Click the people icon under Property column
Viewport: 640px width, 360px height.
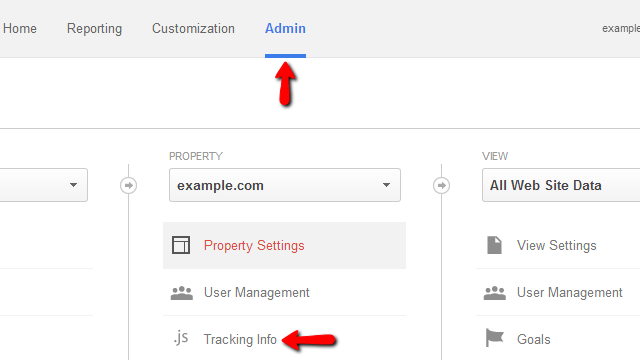tap(182, 293)
